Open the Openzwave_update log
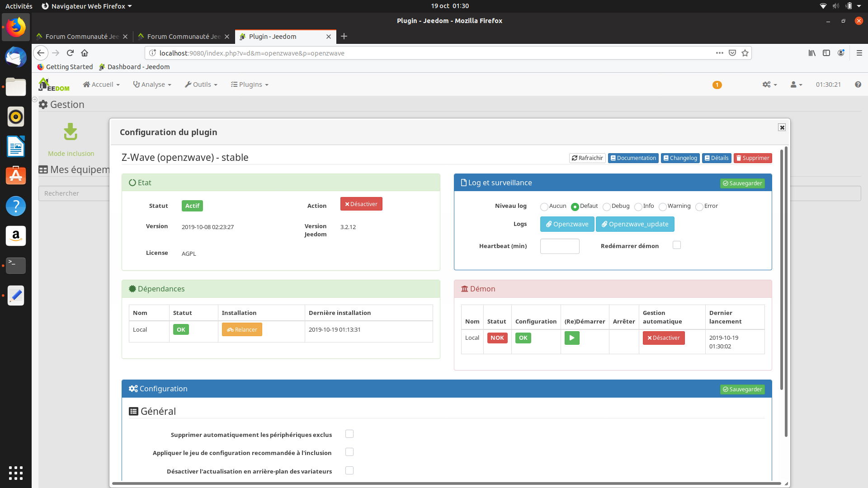The image size is (868, 488). click(x=635, y=224)
